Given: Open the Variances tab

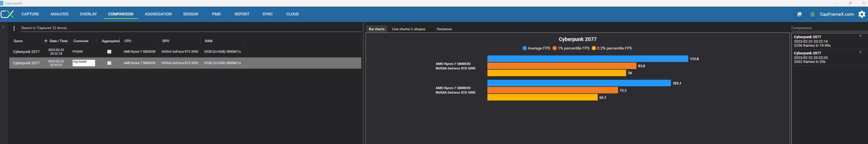Looking at the screenshot, I should click(444, 29).
